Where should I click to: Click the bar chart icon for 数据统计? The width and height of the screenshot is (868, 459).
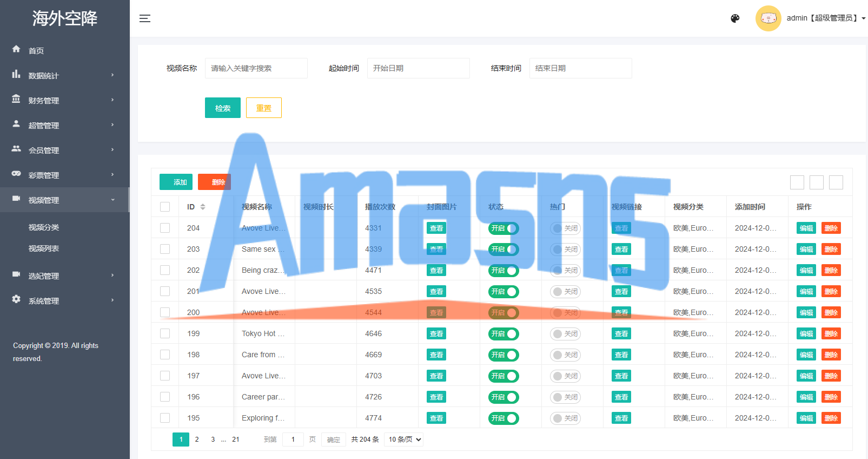[x=16, y=74]
